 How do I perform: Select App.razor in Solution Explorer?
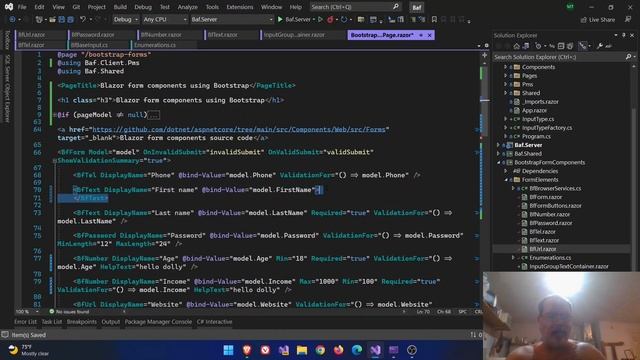[534, 111]
